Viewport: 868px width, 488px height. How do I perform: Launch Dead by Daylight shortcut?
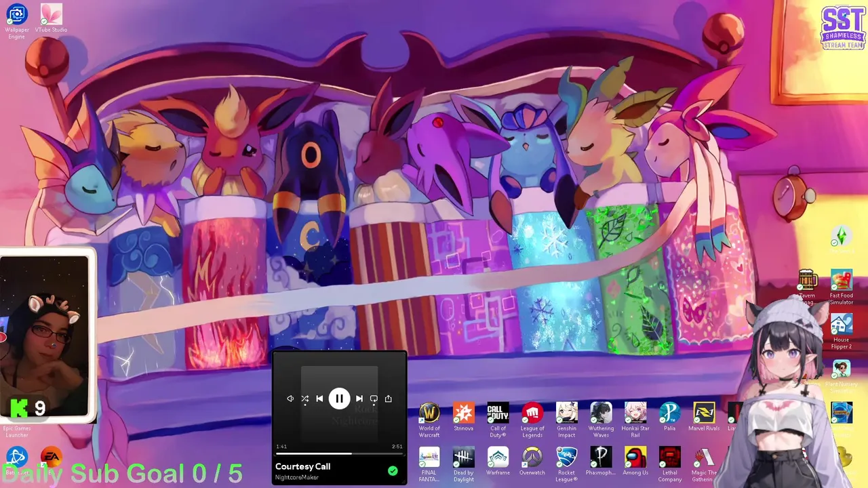[464, 465]
